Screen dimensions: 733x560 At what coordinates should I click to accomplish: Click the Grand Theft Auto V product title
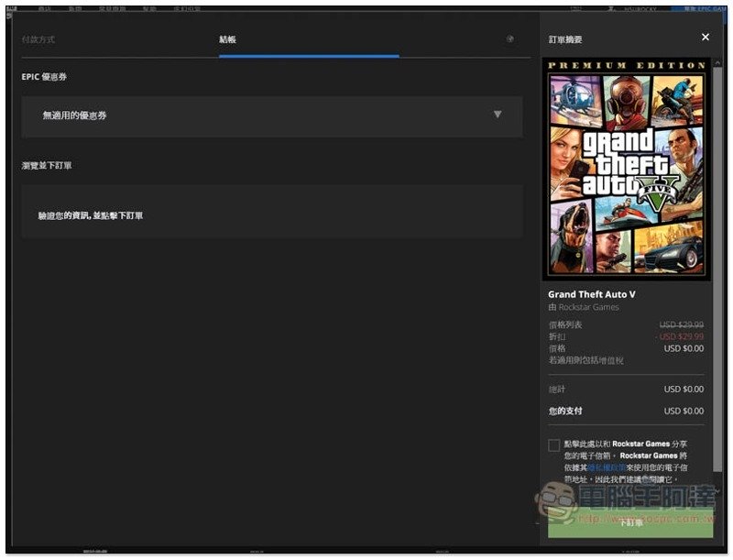[591, 294]
